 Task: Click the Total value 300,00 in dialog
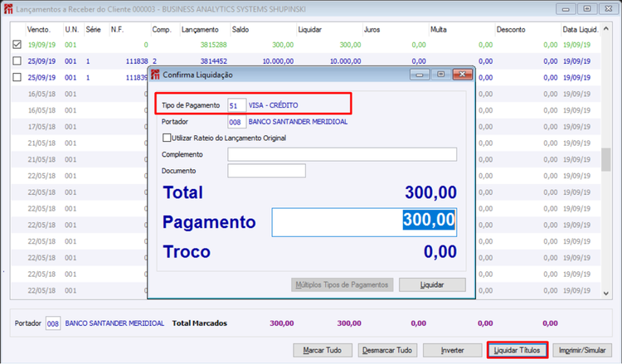coord(430,192)
